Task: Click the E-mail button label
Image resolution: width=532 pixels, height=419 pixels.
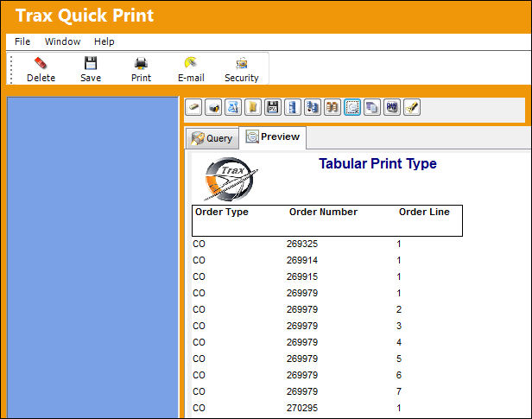Action: 191,78
